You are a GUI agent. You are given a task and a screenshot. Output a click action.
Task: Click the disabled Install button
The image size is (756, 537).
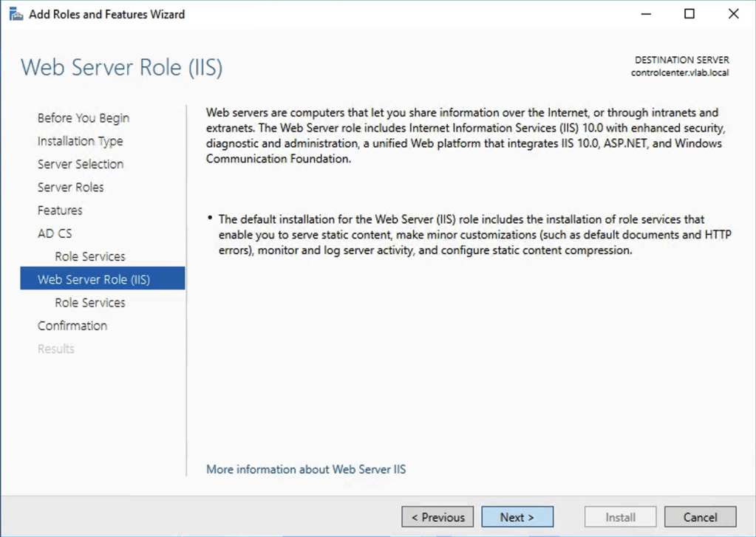[x=620, y=517]
